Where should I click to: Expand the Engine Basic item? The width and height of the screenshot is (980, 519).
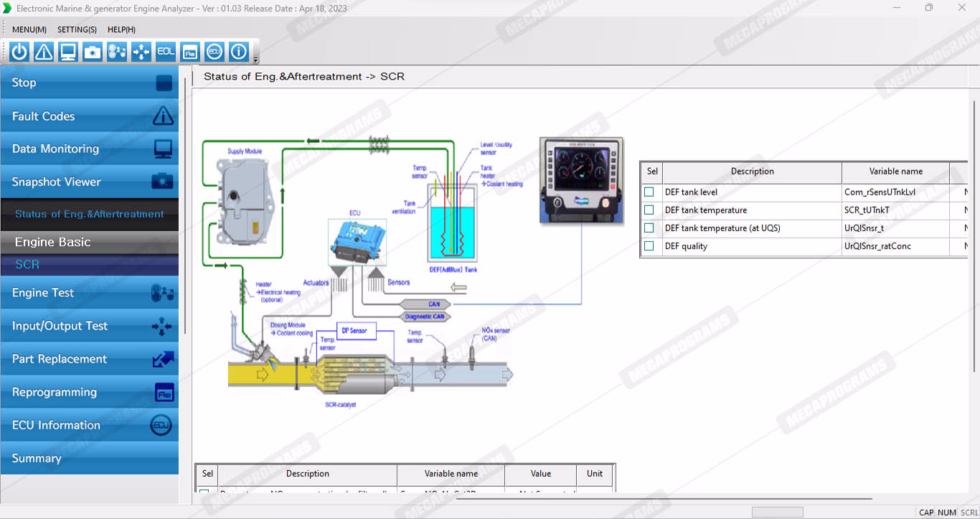coord(89,242)
